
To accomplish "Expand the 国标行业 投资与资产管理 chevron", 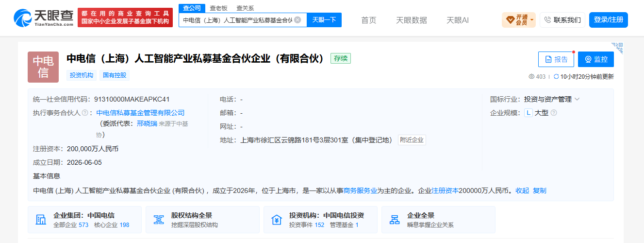I will pyautogui.click(x=577, y=99).
